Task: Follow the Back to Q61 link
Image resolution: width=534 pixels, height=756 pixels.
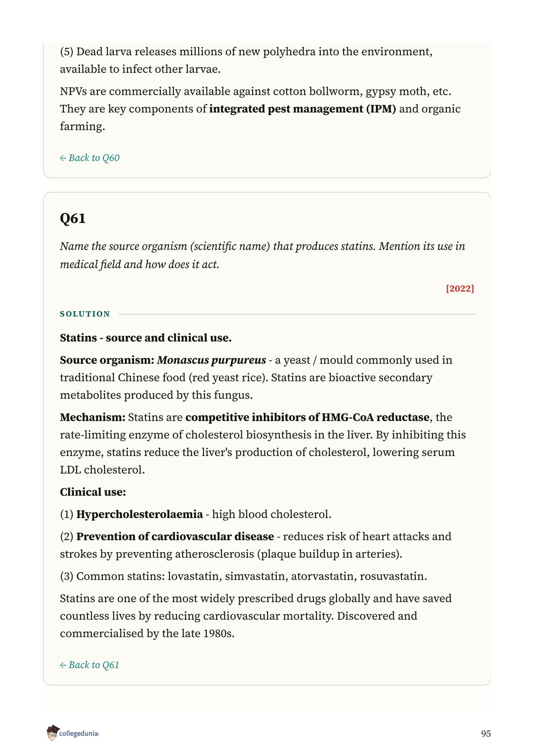Action: click(x=90, y=665)
